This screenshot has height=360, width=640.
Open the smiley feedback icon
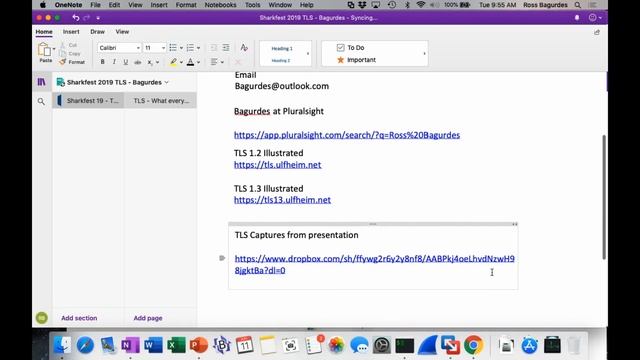(x=593, y=18)
